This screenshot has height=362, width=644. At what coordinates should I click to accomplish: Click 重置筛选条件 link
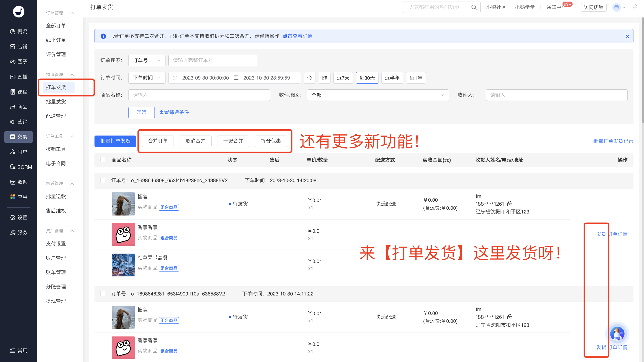click(x=174, y=112)
